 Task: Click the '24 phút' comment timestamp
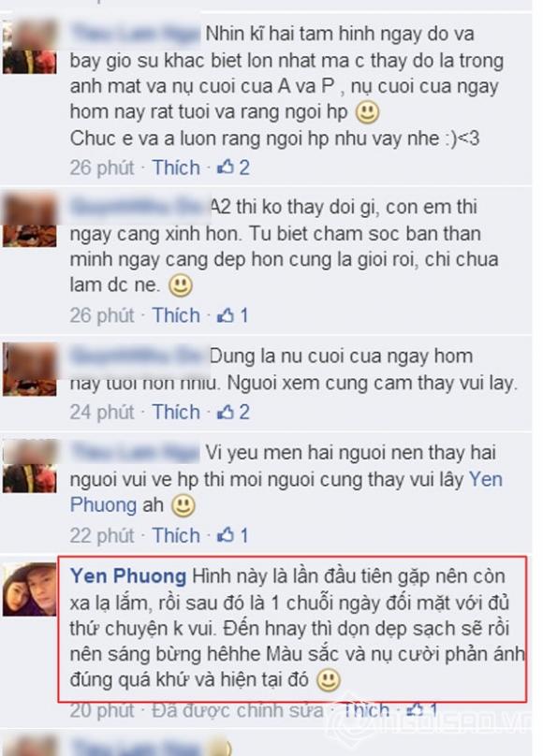(102, 413)
